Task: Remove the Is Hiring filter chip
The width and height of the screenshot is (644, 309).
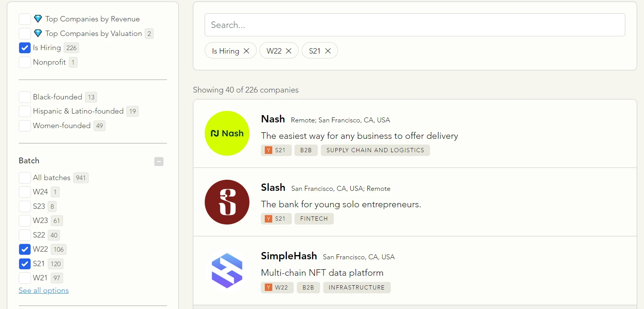Action: (246, 51)
